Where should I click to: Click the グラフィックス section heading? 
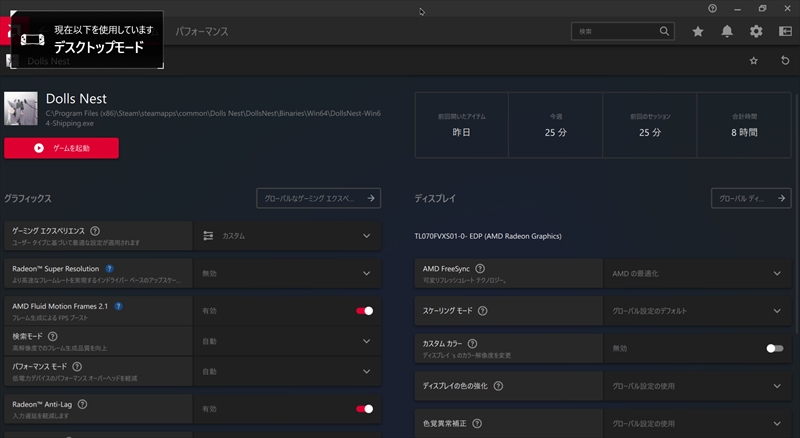(x=28, y=199)
